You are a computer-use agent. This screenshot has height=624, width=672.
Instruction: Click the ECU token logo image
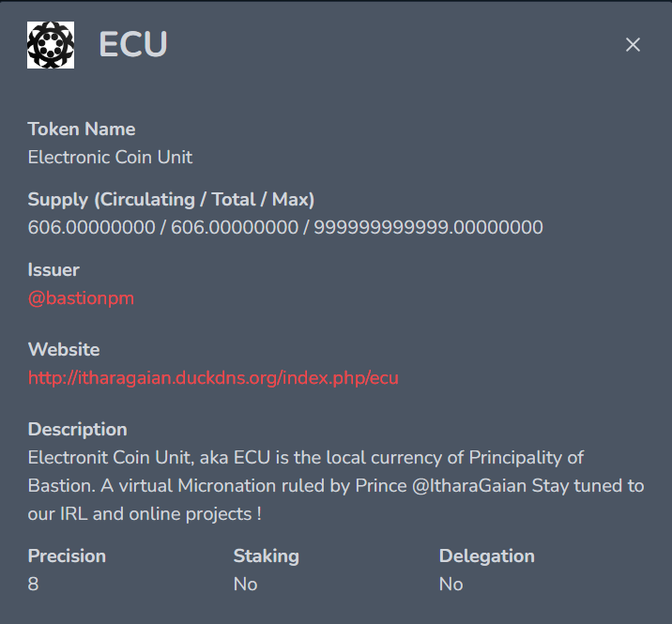pos(51,45)
